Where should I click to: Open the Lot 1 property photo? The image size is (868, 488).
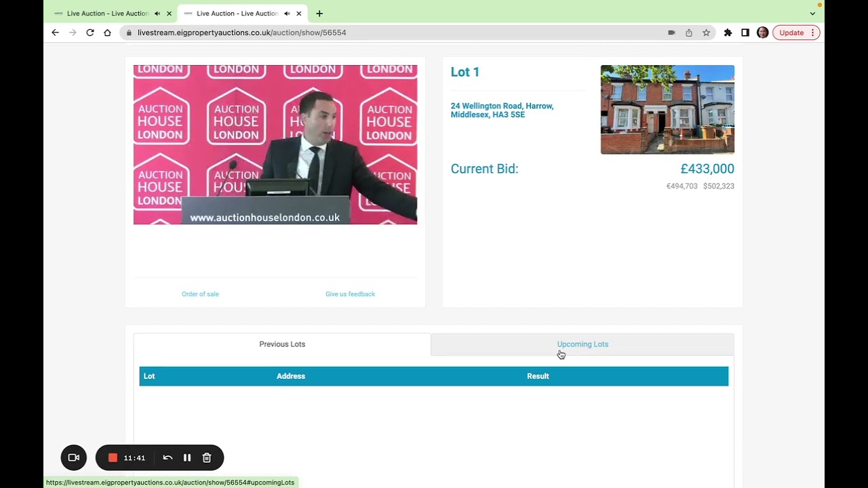[x=667, y=109]
